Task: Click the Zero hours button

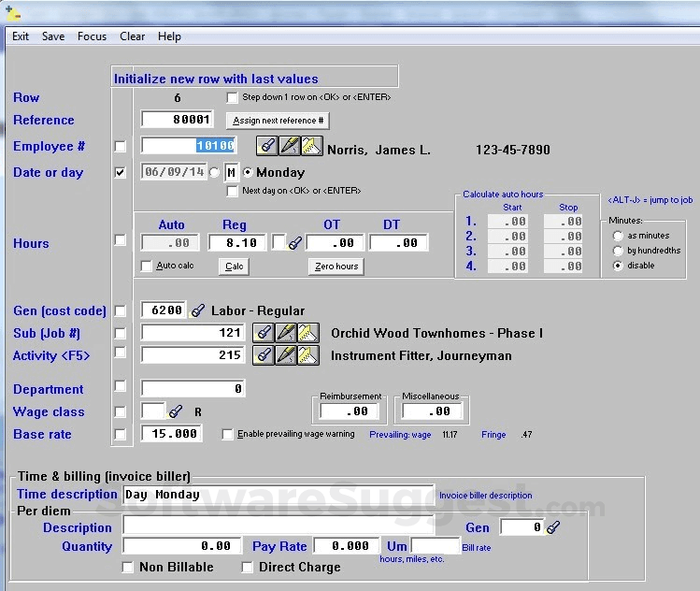Action: coord(336,267)
